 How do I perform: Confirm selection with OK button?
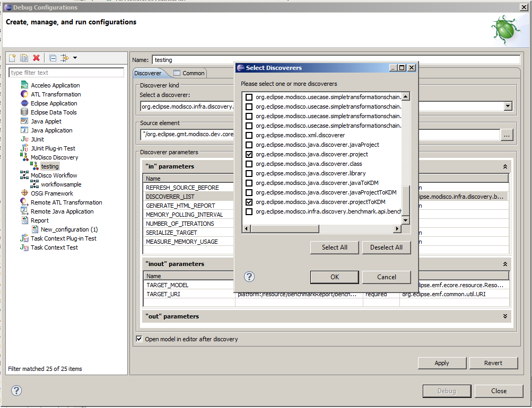point(335,277)
